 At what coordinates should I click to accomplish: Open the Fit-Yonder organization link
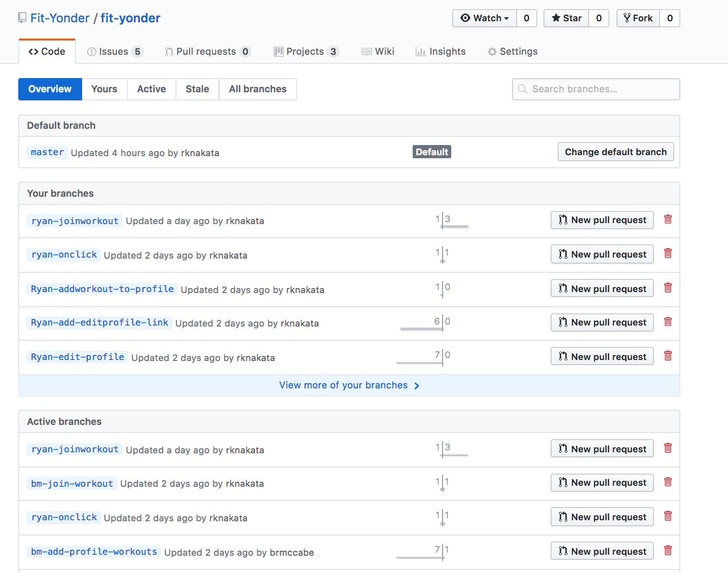[x=60, y=18]
